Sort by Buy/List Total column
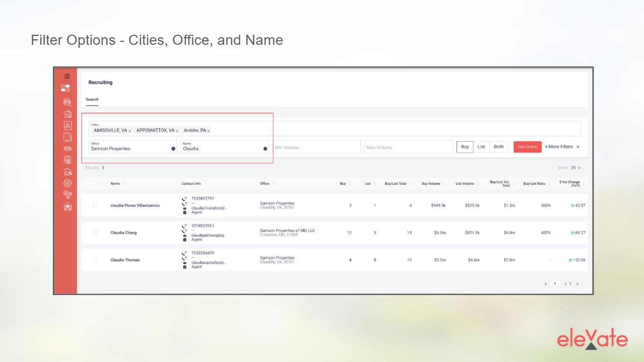 (x=398, y=184)
